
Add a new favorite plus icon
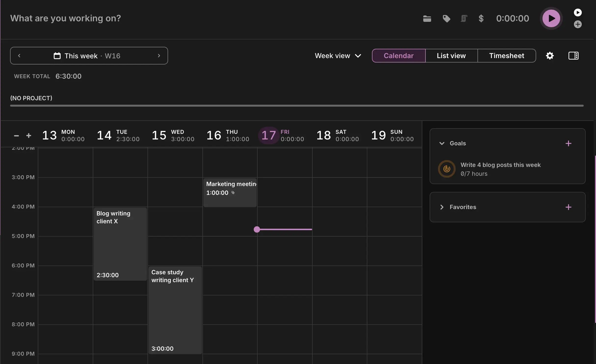(568, 207)
